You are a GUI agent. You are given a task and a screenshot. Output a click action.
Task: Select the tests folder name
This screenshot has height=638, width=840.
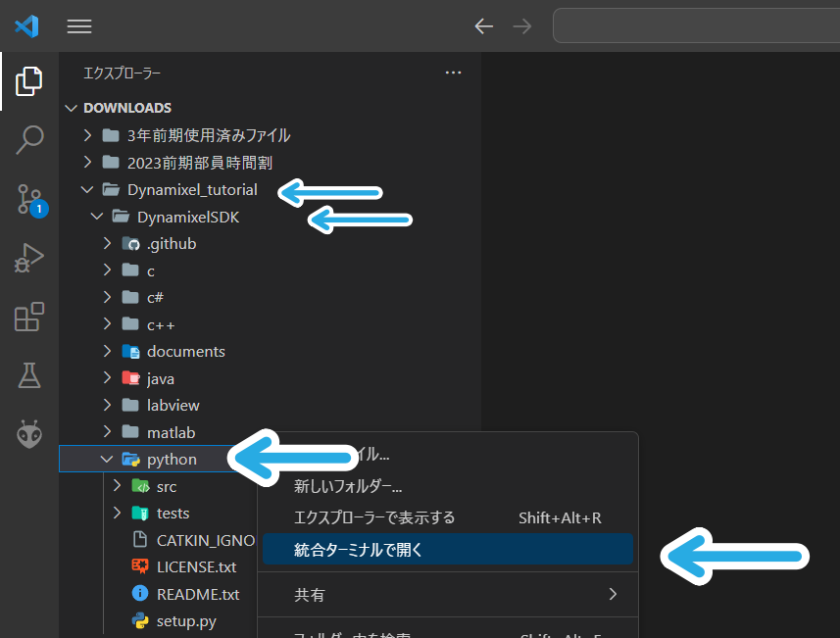(x=173, y=514)
